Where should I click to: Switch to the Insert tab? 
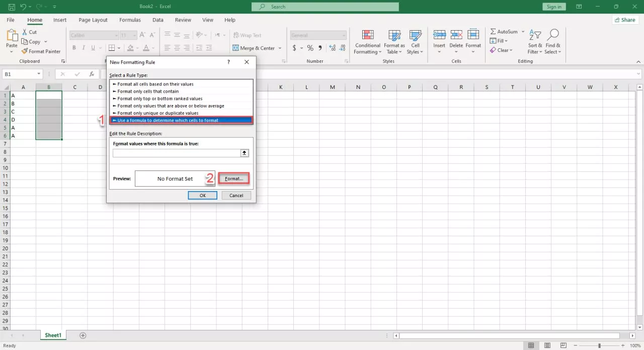point(60,20)
